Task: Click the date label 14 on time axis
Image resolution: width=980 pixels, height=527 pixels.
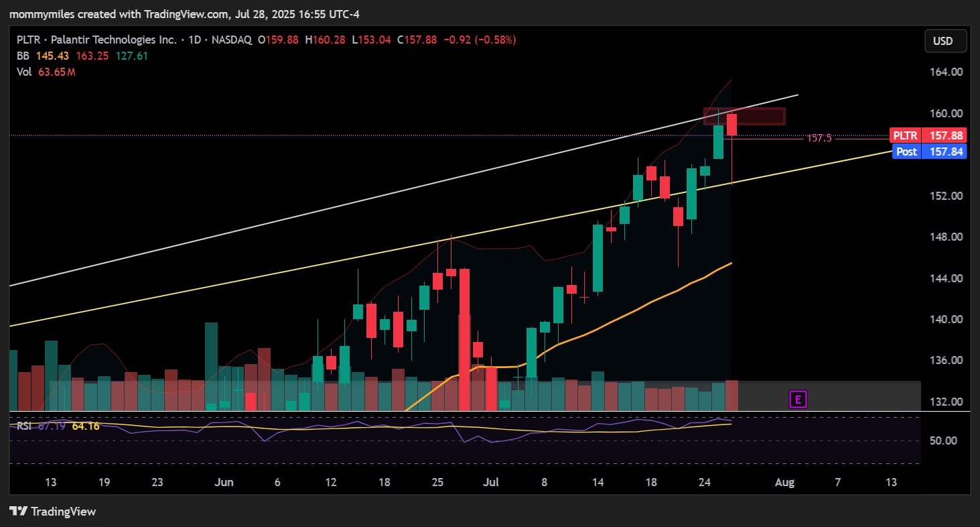Action: click(598, 482)
